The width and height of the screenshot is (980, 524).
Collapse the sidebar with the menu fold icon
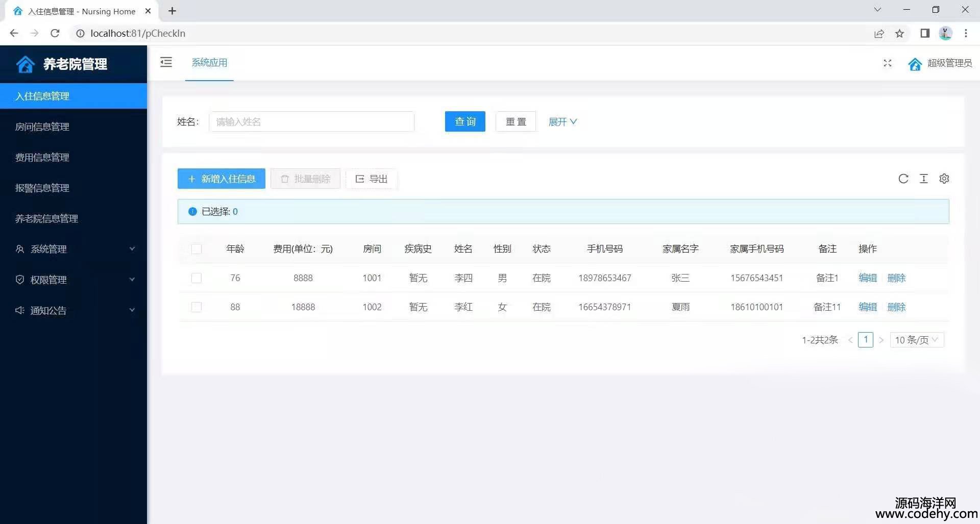166,62
